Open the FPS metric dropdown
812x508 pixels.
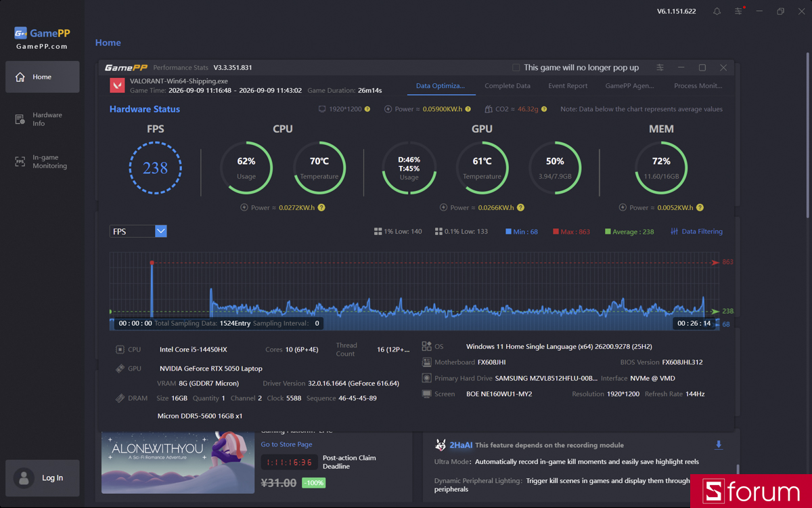[138, 231]
